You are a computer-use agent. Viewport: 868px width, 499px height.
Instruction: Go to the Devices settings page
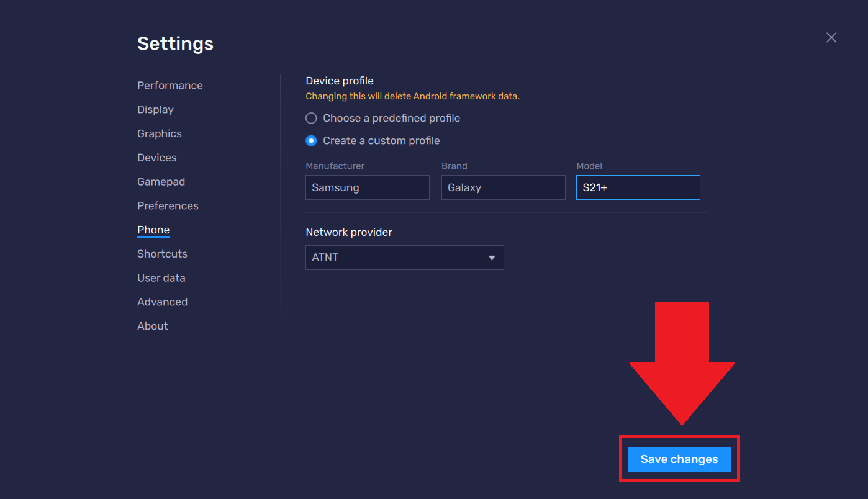pos(156,157)
